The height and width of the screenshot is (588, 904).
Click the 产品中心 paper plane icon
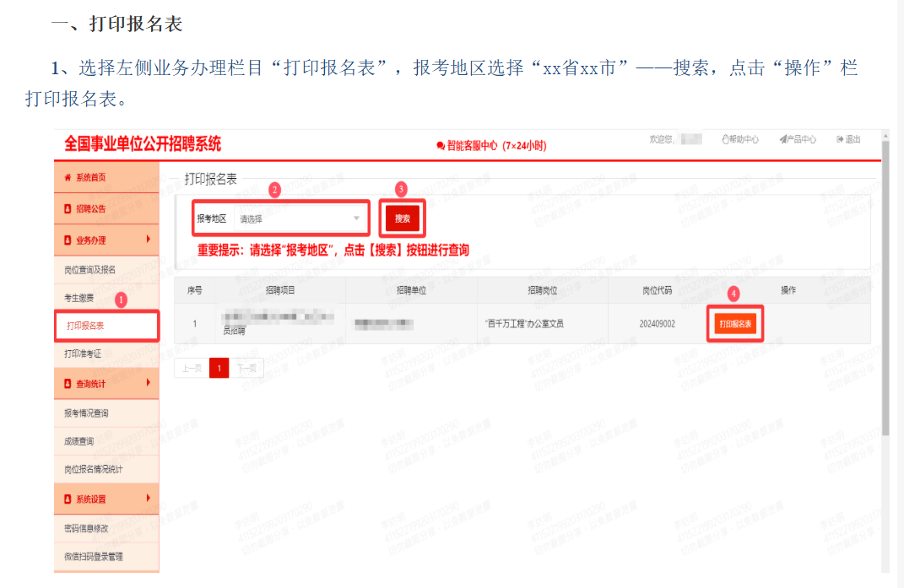[783, 139]
